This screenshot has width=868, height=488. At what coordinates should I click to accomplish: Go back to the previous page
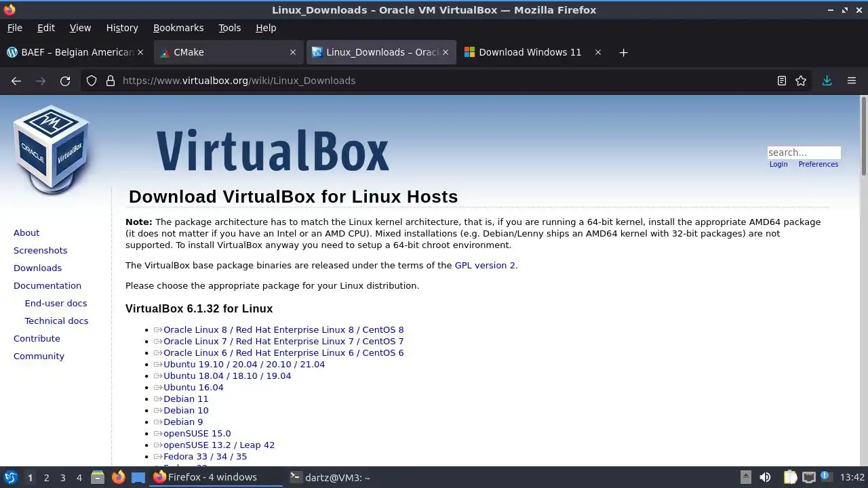click(x=16, y=81)
